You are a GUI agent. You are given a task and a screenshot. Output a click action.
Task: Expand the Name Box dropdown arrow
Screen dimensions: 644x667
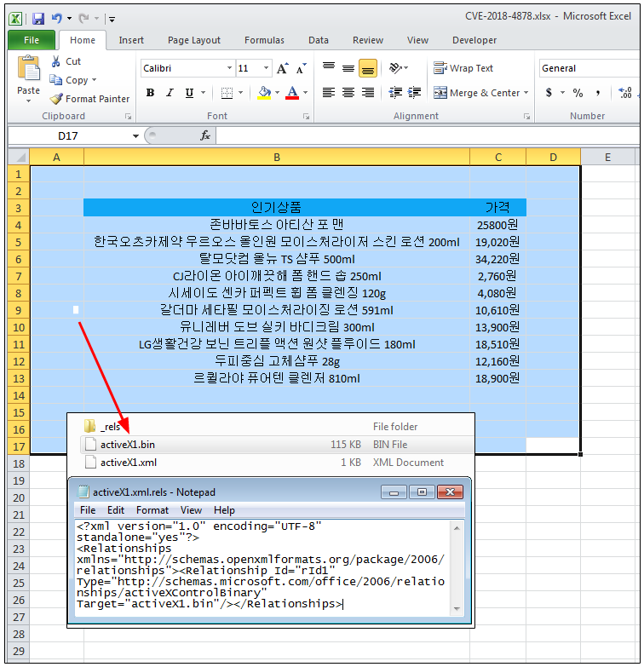click(135, 136)
